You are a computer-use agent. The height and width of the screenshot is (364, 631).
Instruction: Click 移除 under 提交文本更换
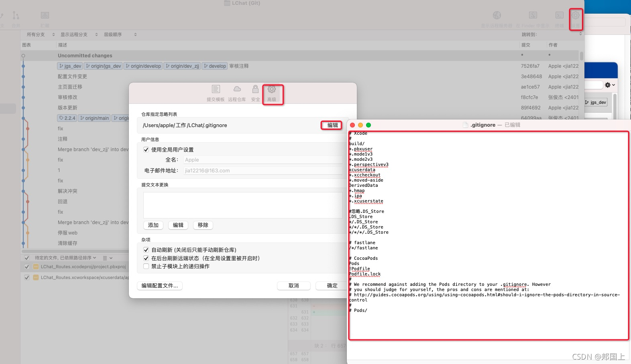point(203,225)
